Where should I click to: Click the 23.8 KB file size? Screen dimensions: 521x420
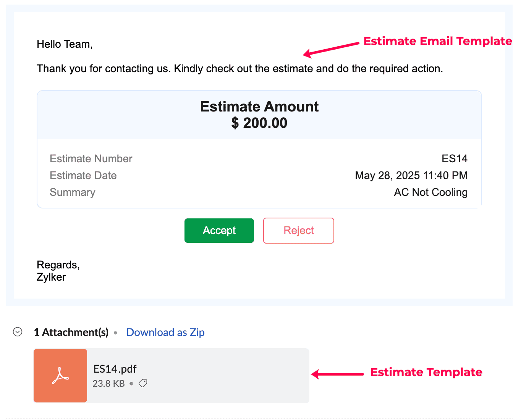pyautogui.click(x=108, y=383)
